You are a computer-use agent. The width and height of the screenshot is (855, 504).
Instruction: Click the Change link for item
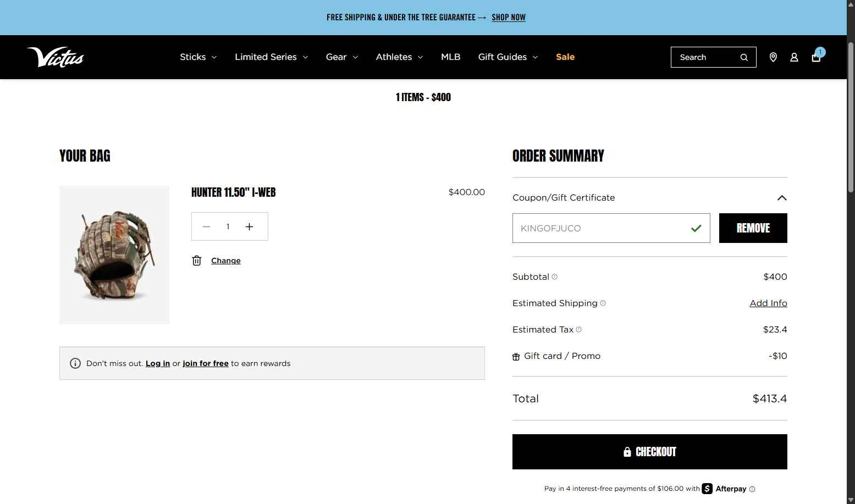pyautogui.click(x=226, y=261)
